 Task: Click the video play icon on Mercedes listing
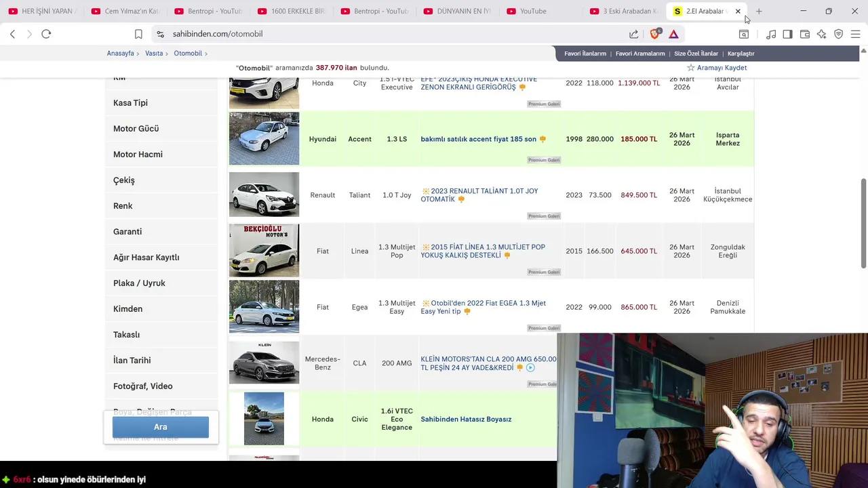pyautogui.click(x=530, y=367)
